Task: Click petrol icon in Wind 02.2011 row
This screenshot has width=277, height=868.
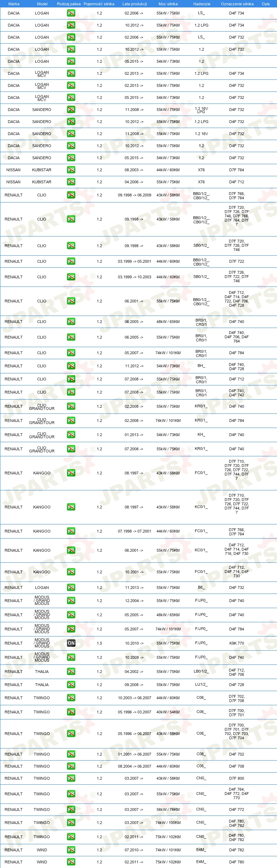Action: 71,862
